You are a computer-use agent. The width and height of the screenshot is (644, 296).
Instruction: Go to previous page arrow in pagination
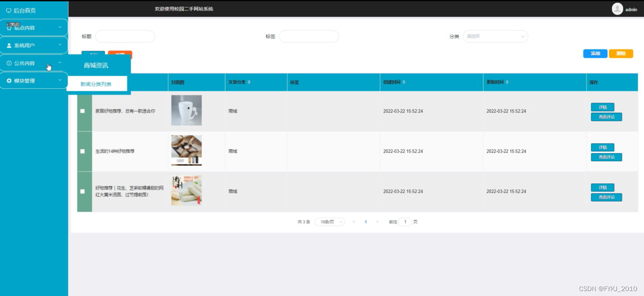point(354,222)
